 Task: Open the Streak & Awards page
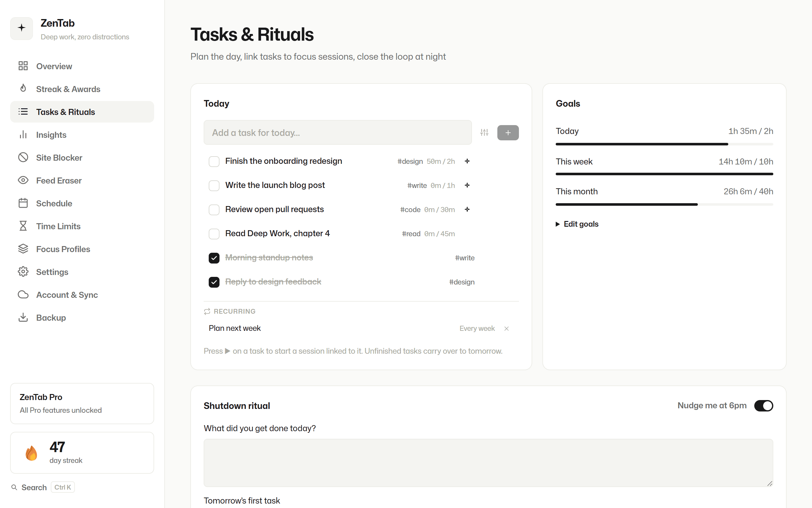(x=82, y=89)
